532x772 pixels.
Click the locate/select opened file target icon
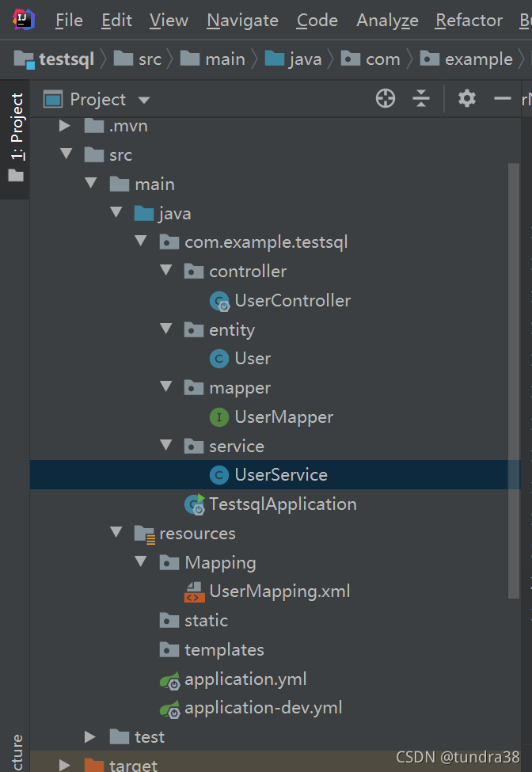(386, 98)
